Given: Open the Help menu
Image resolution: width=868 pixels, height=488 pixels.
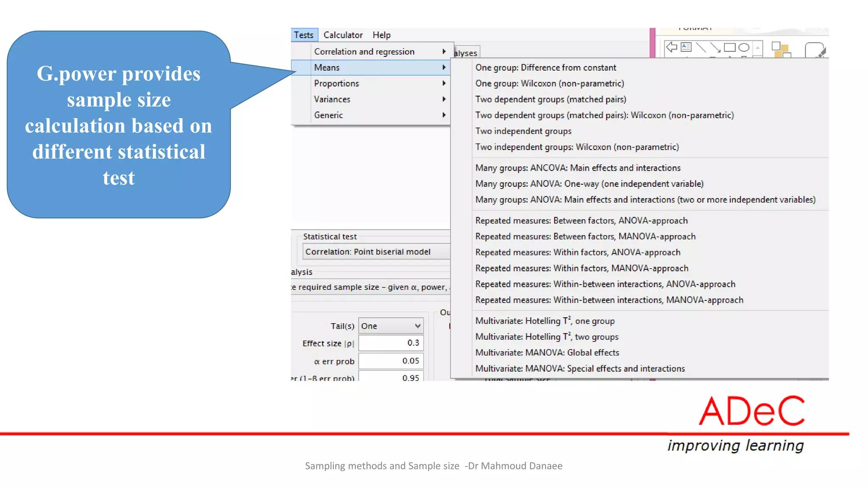Looking at the screenshot, I should 381,35.
